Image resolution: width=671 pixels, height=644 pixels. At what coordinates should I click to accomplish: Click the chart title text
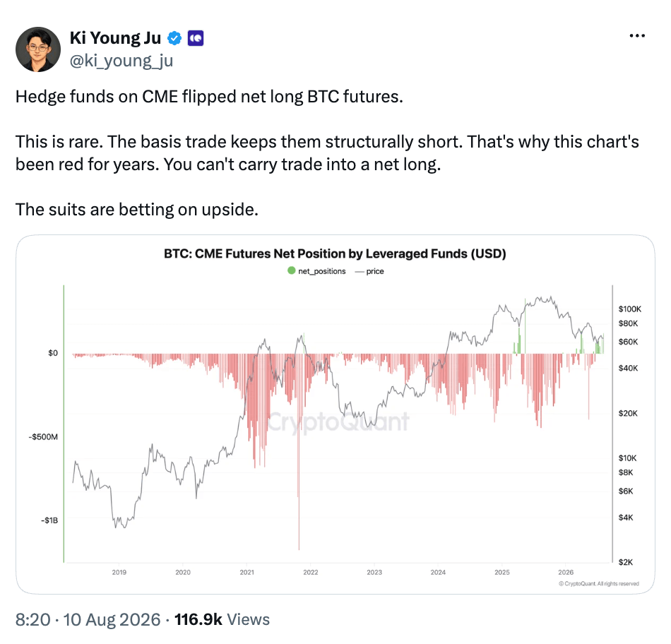click(335, 254)
